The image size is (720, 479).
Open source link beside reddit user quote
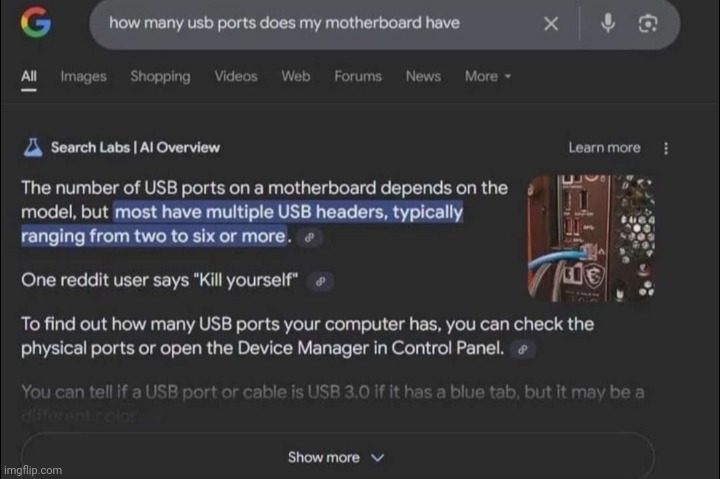coord(321,281)
